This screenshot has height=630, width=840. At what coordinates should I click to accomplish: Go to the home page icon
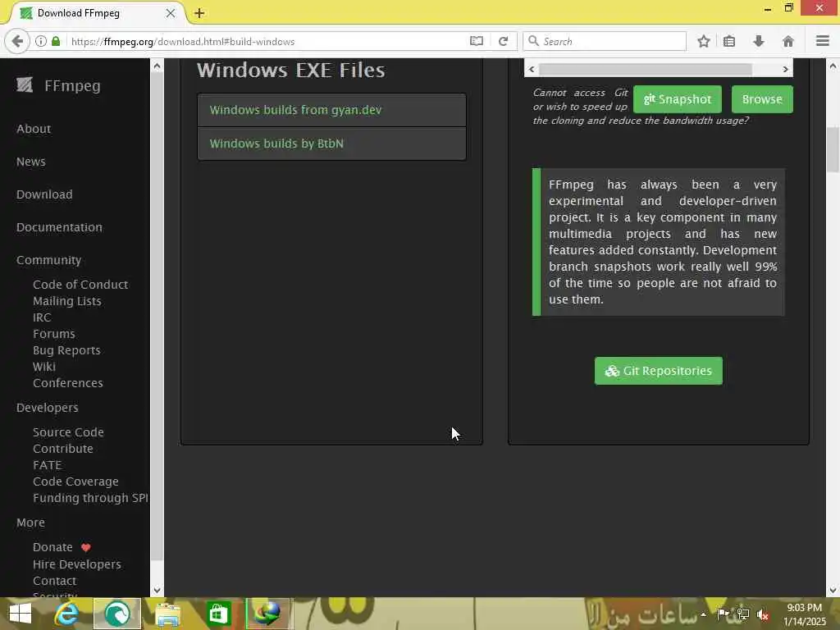(788, 41)
